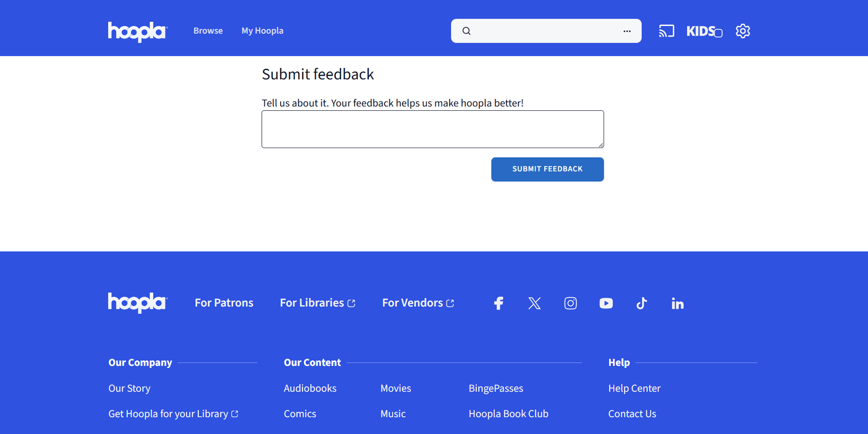The image size is (868, 434).
Task: Expand search options via three-dots button
Action: tap(627, 31)
